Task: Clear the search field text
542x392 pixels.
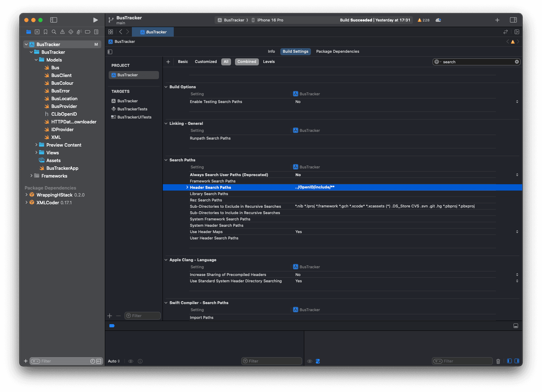Action: click(x=517, y=62)
